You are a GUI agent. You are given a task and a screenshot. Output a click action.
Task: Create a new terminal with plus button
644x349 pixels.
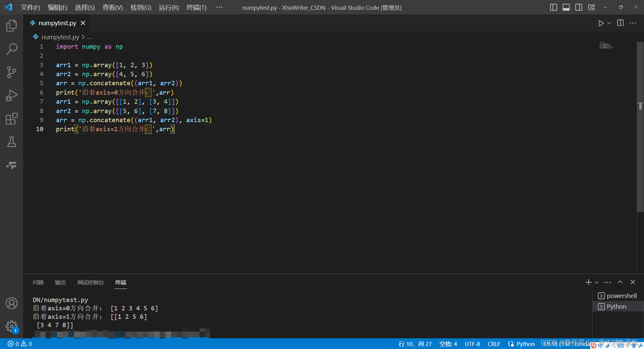588,282
